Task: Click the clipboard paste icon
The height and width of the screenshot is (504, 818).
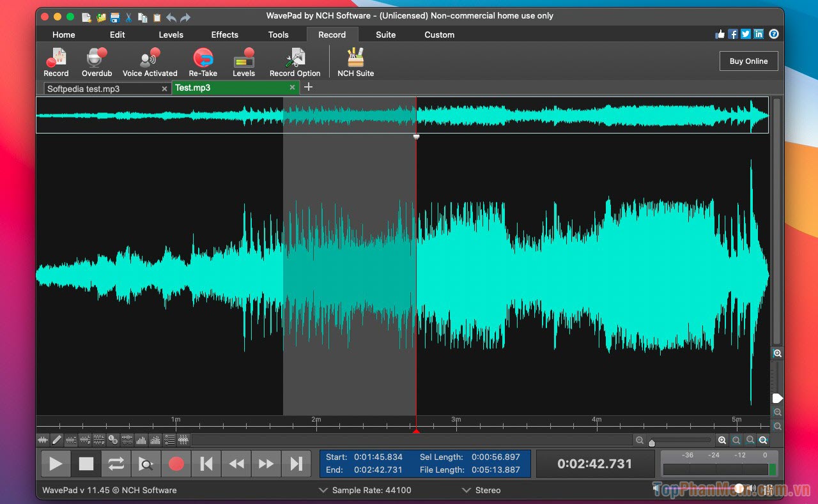Action: [x=157, y=17]
